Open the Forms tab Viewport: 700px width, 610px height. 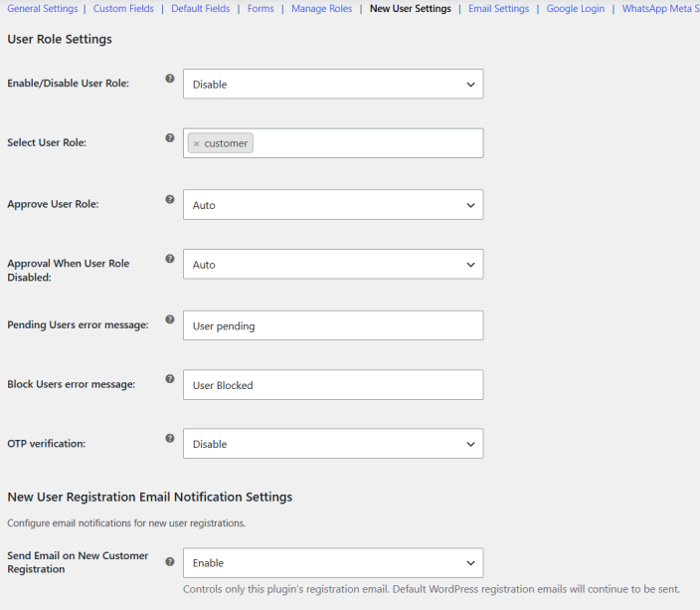[x=261, y=9]
